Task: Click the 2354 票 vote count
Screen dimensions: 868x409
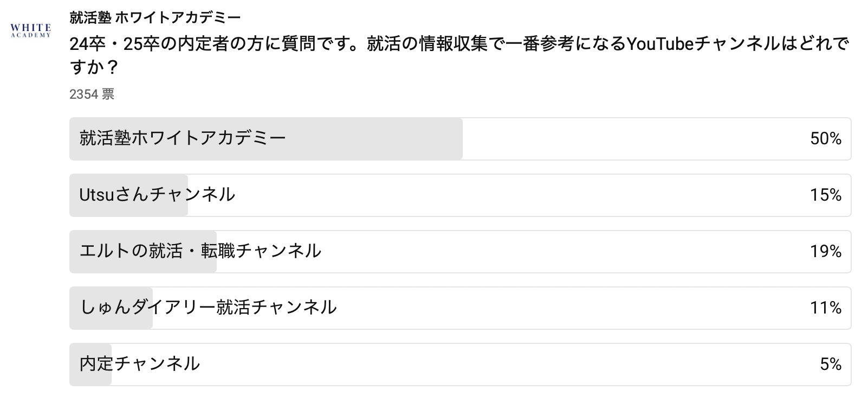Action: pyautogui.click(x=92, y=94)
